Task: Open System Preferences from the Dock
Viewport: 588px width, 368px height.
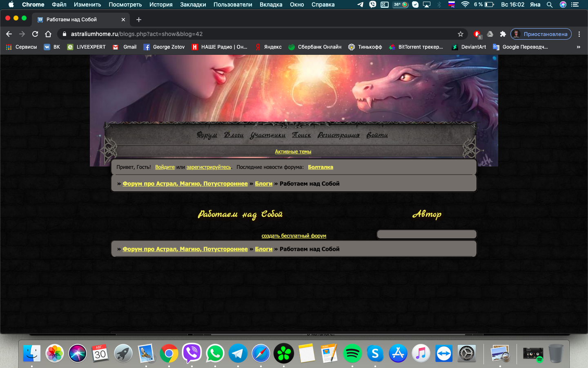Action: 467,354
